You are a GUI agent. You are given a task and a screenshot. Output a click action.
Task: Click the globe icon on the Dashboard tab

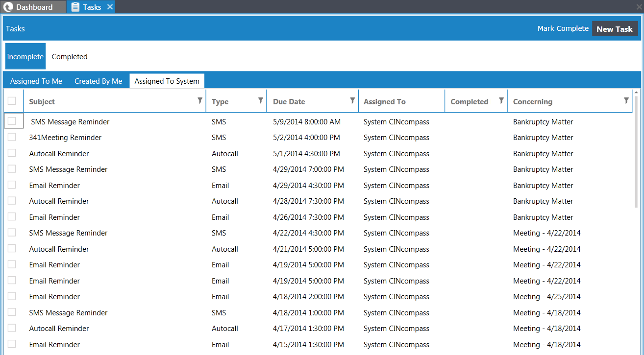pyautogui.click(x=8, y=7)
